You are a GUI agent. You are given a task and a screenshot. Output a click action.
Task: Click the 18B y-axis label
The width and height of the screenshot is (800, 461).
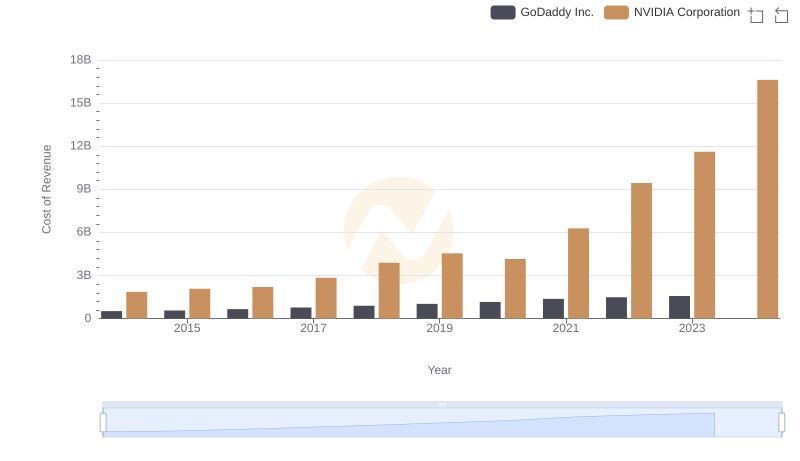pyautogui.click(x=81, y=60)
